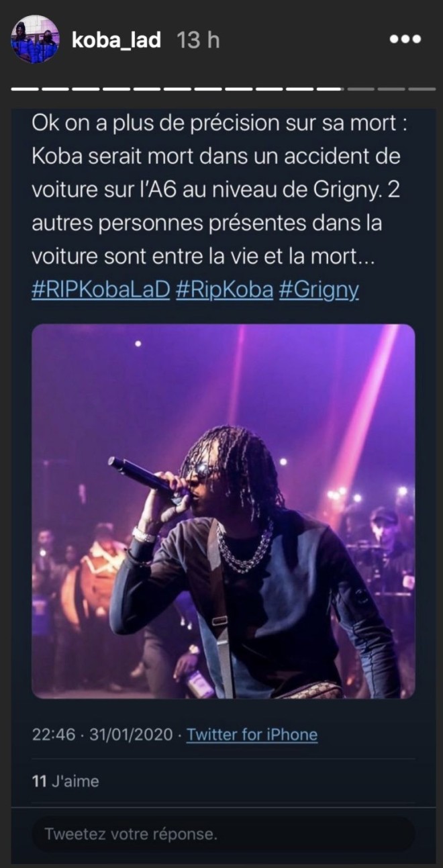Viewport: 443px width, 868px height.
Task: Open the #RipKoba hashtag
Action: coord(224,291)
